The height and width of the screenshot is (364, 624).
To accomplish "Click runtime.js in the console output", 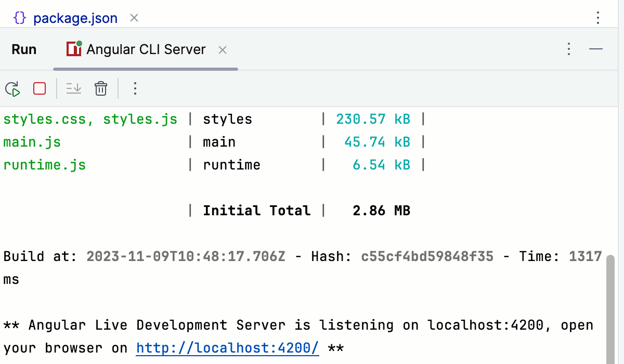I will (44, 164).
